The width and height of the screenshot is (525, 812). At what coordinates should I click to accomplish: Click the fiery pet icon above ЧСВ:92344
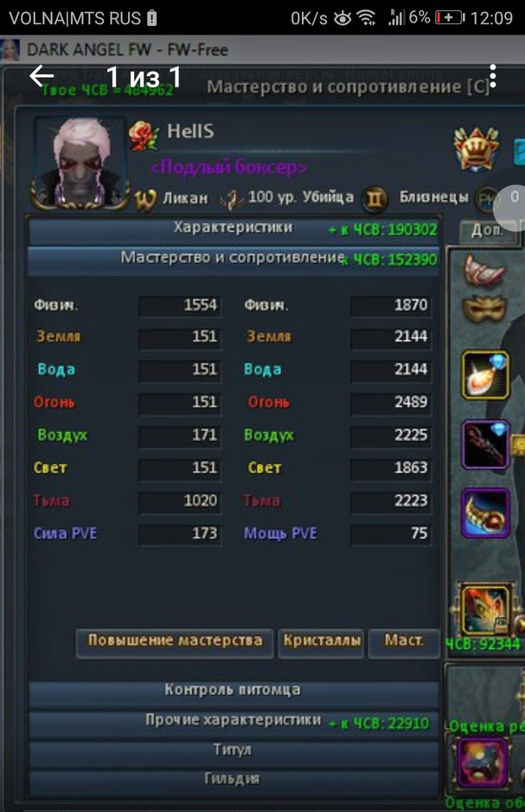(x=485, y=610)
